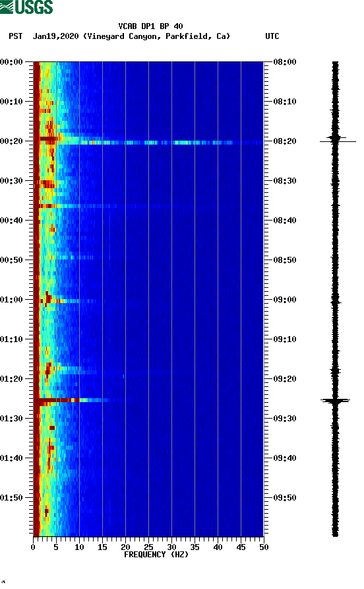Click the strong low-frequency event near 01:25 PST
Viewport: 364px width, 589px height.
tap(75, 400)
